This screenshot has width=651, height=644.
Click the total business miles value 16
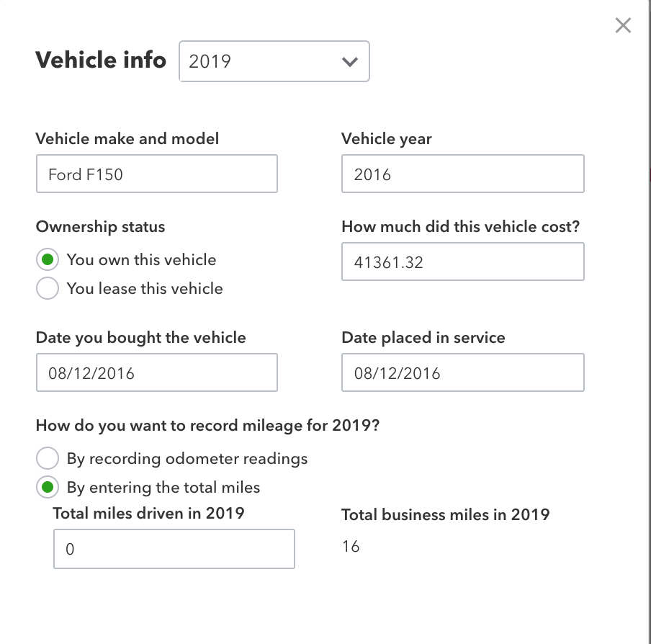point(351,547)
